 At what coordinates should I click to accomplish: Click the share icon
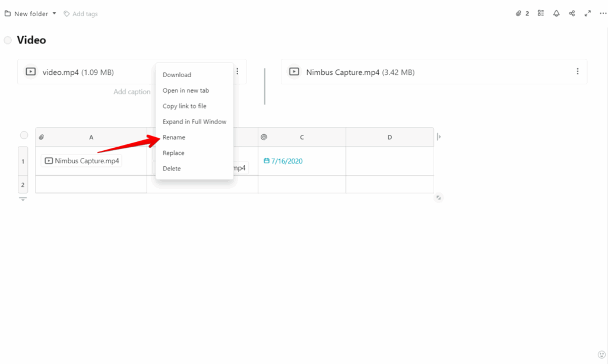point(572,14)
